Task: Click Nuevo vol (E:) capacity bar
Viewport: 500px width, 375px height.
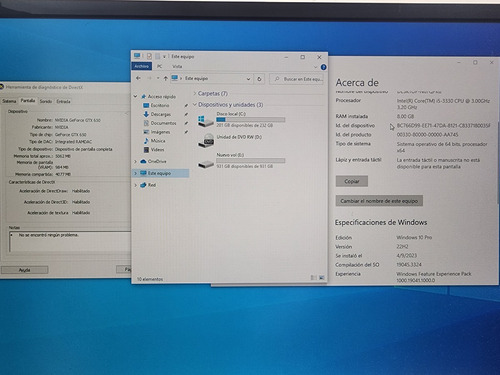Action: point(251,161)
